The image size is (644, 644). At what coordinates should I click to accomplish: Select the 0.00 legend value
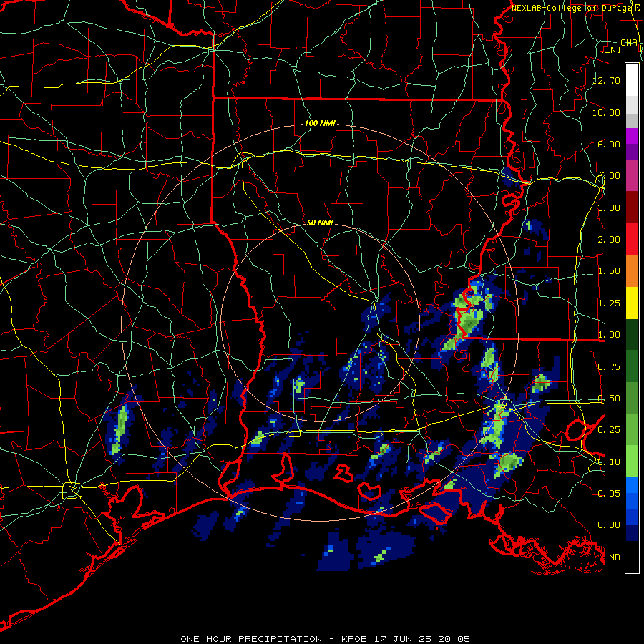[609, 525]
